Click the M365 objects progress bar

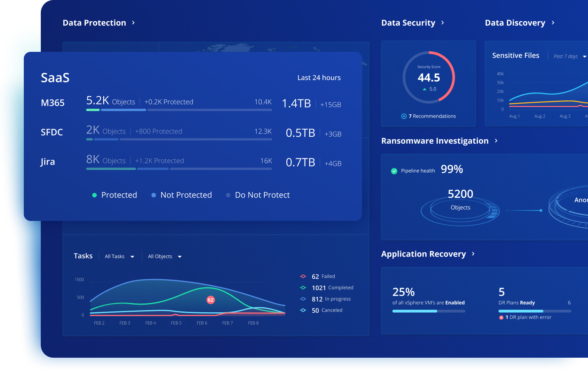pos(179,110)
